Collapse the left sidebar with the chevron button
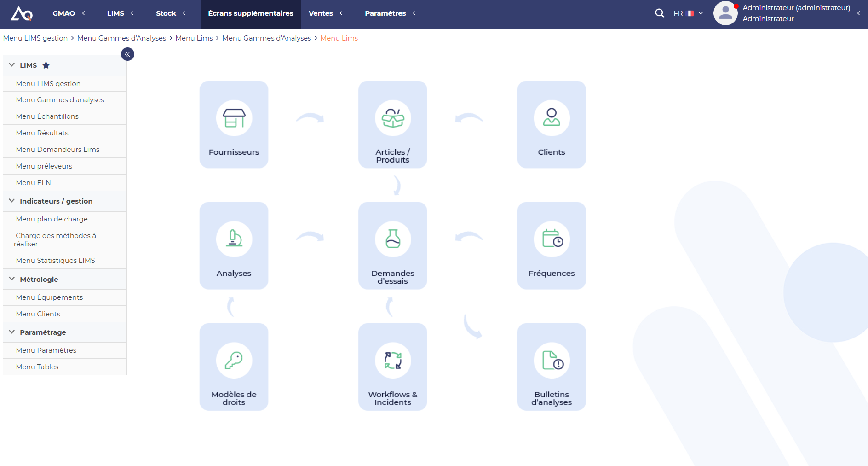 click(x=127, y=54)
